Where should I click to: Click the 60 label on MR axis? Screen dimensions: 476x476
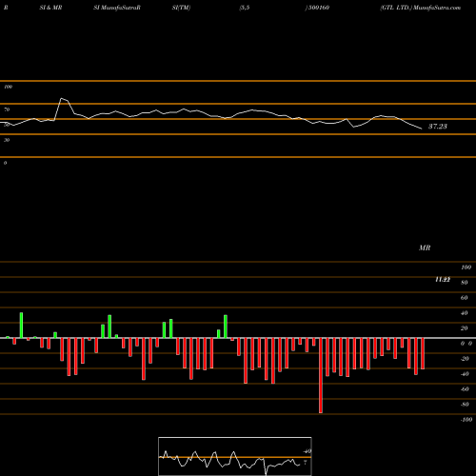tap(465, 298)
